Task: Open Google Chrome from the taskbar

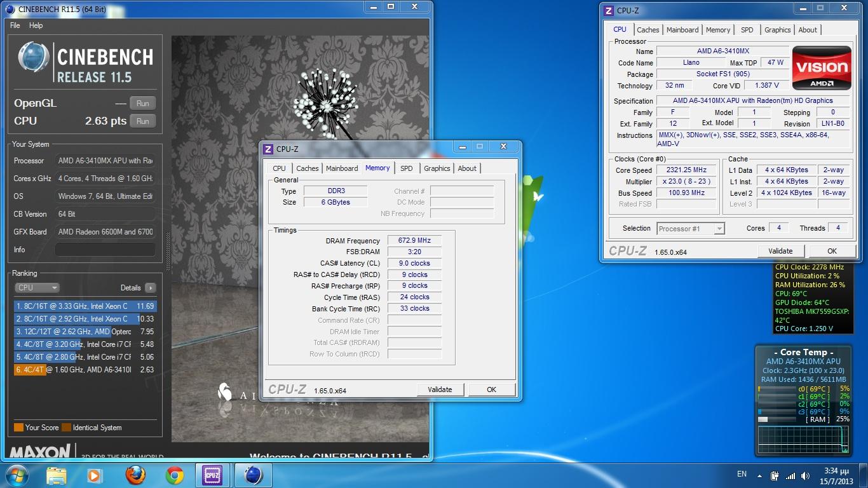Action: tap(174, 475)
